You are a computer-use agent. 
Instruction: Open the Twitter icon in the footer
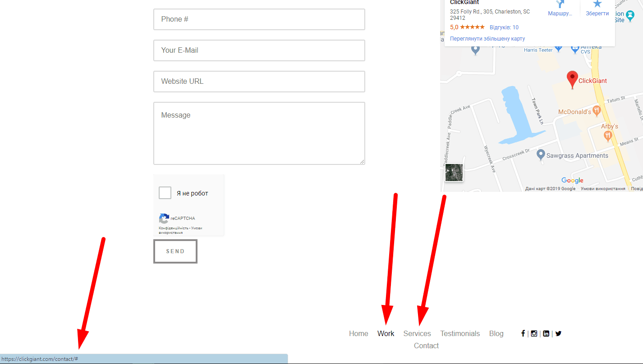click(558, 333)
